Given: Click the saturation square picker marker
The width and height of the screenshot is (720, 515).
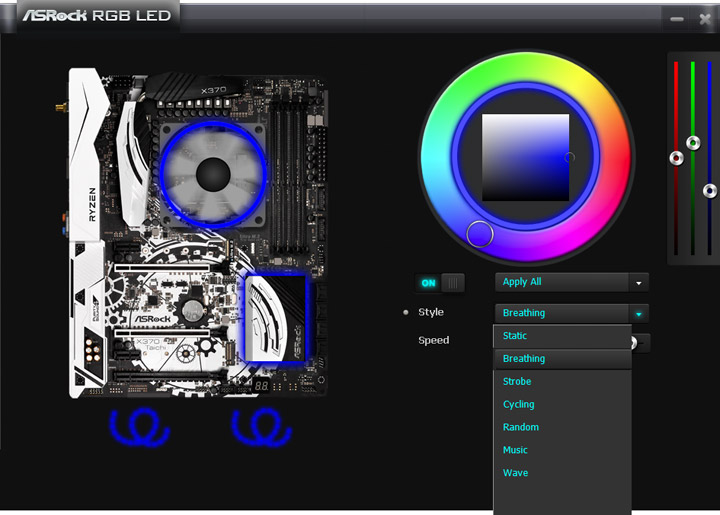Looking at the screenshot, I should [569, 157].
